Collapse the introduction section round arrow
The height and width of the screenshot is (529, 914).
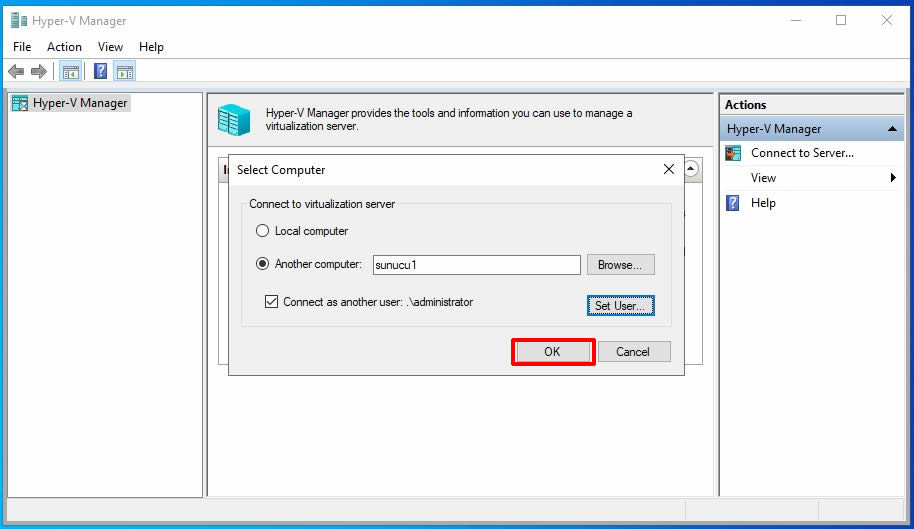pos(691,169)
